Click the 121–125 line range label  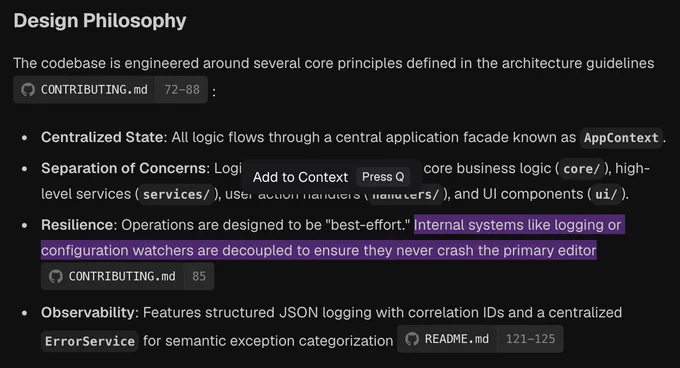pos(530,339)
